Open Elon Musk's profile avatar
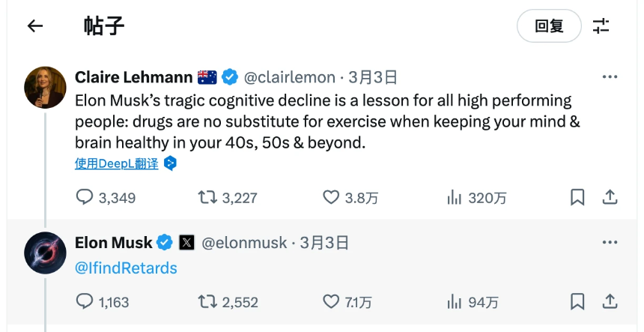The width and height of the screenshot is (644, 332). click(46, 253)
